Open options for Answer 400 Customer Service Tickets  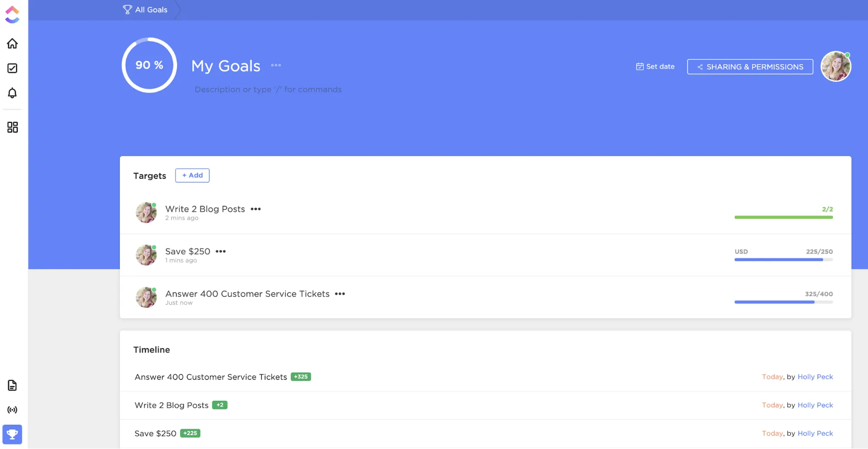point(340,294)
